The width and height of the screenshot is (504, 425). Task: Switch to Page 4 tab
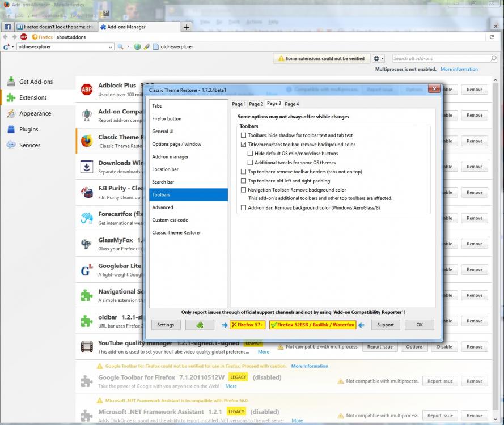[291, 104]
